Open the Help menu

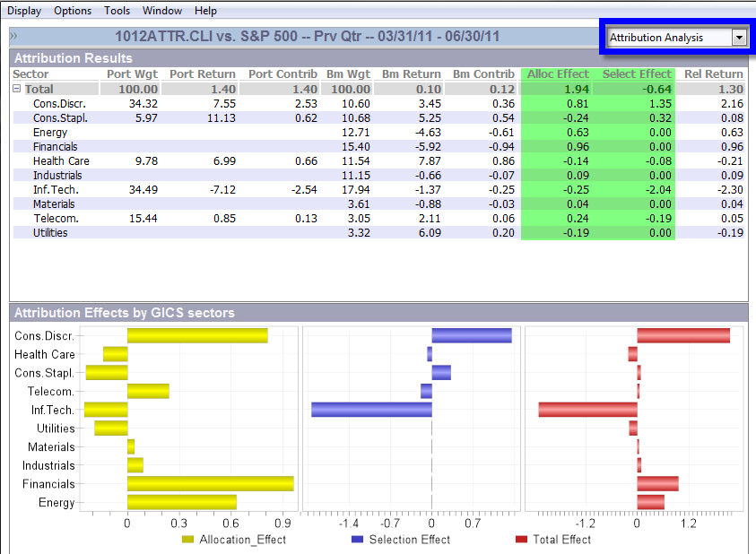(x=204, y=10)
